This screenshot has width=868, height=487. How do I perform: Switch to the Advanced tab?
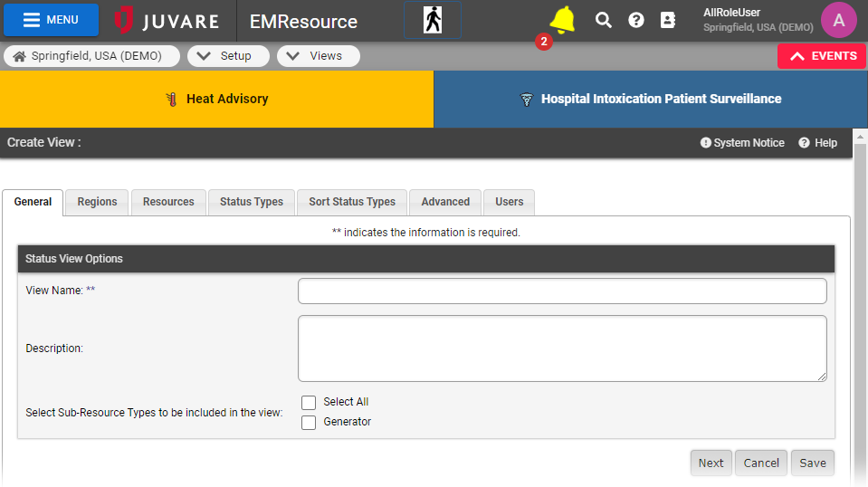445,202
